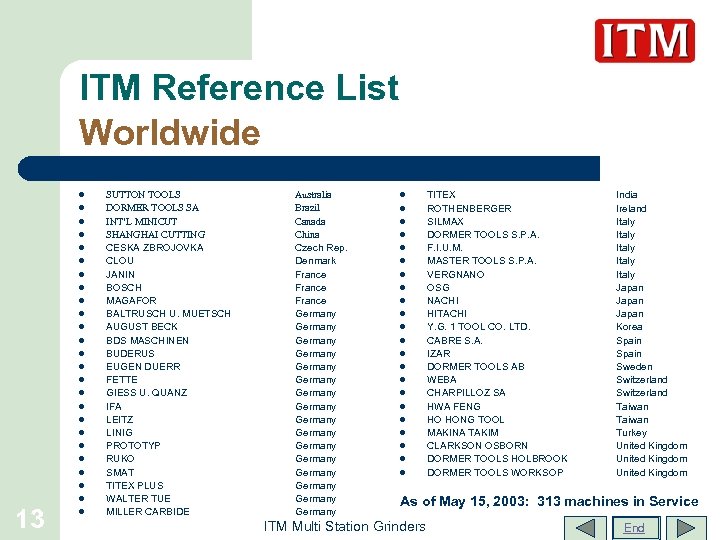The image size is (720, 540).
Task: Click the End button
Action: [636, 528]
